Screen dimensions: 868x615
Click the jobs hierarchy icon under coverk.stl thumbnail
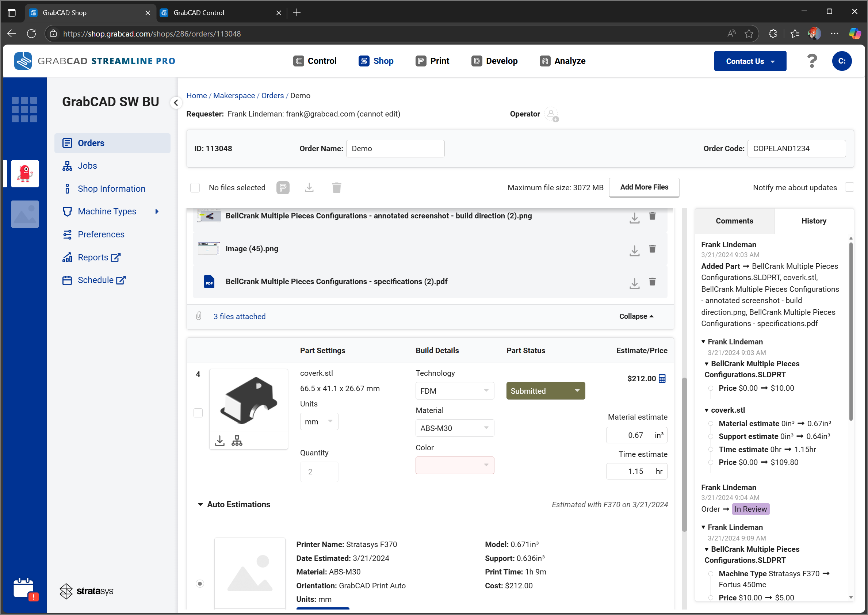[x=237, y=440]
